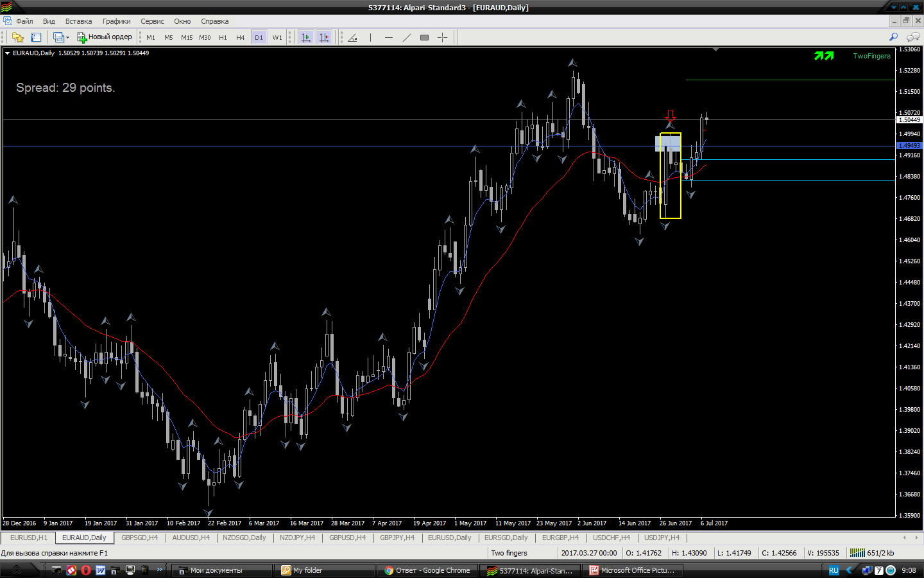Click the connection status 651/2 kb indicator
This screenshot has width=924, height=578.
tap(873, 553)
